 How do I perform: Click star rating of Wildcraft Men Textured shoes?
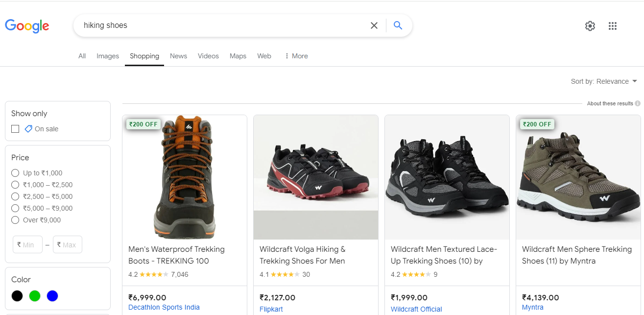pyautogui.click(x=416, y=274)
